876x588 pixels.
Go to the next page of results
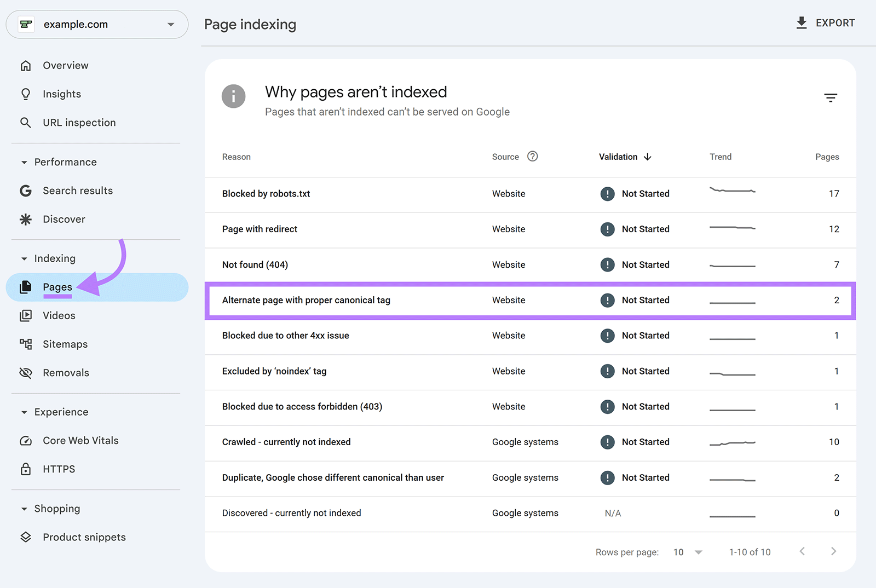point(833,552)
